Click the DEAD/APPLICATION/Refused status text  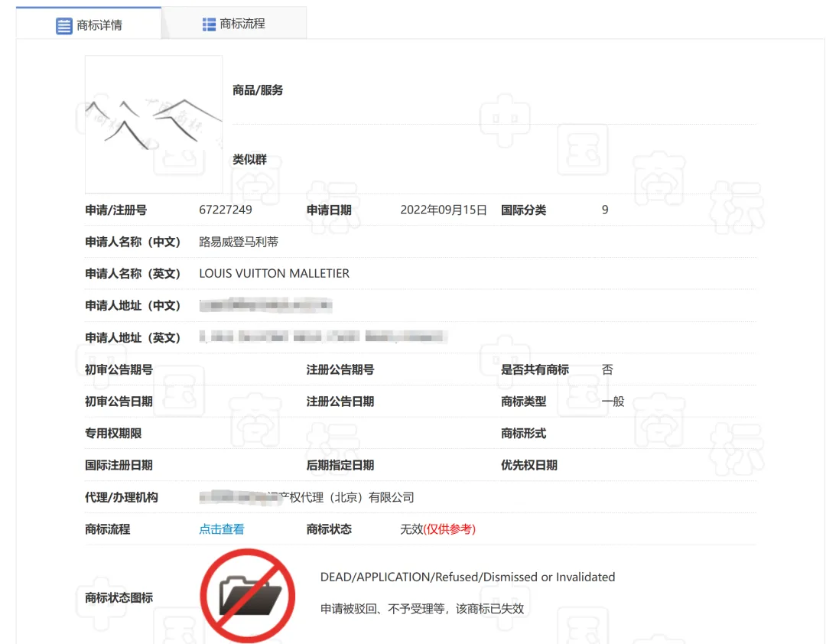click(x=467, y=577)
